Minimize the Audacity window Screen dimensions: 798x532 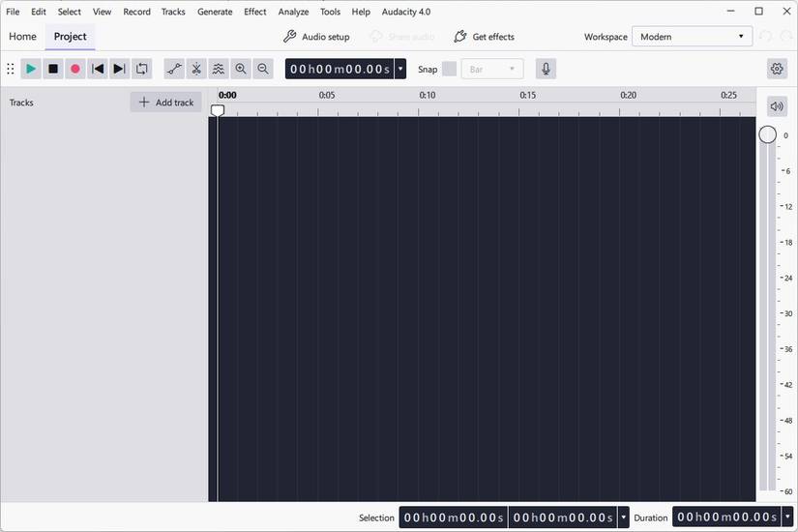point(731,11)
